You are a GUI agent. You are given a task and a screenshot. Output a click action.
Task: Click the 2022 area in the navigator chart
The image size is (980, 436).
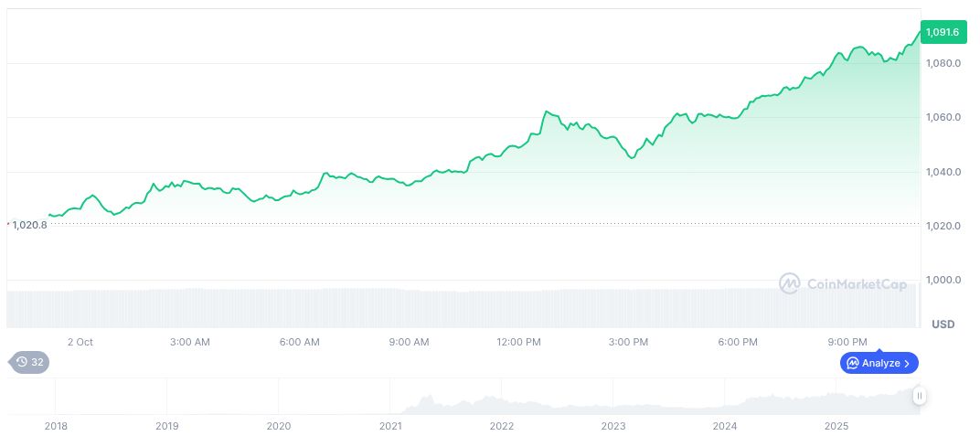point(502,400)
